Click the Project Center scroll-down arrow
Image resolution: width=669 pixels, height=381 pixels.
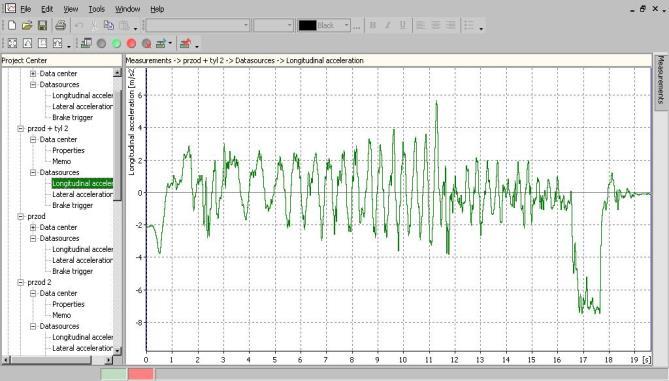point(117,350)
